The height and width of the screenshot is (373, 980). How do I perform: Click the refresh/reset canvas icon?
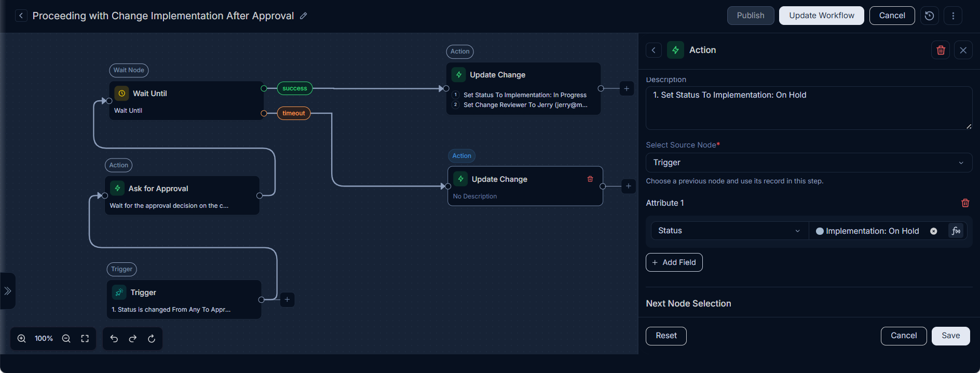point(152,339)
